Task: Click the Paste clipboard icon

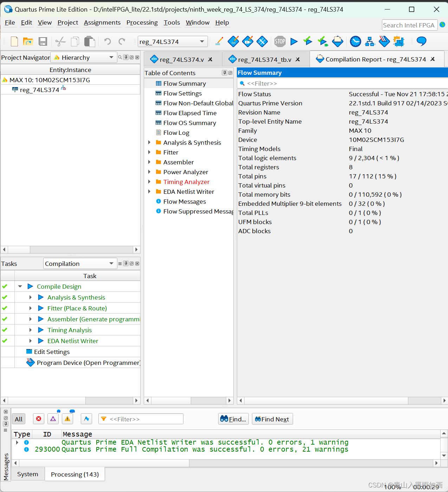Action: click(x=90, y=41)
